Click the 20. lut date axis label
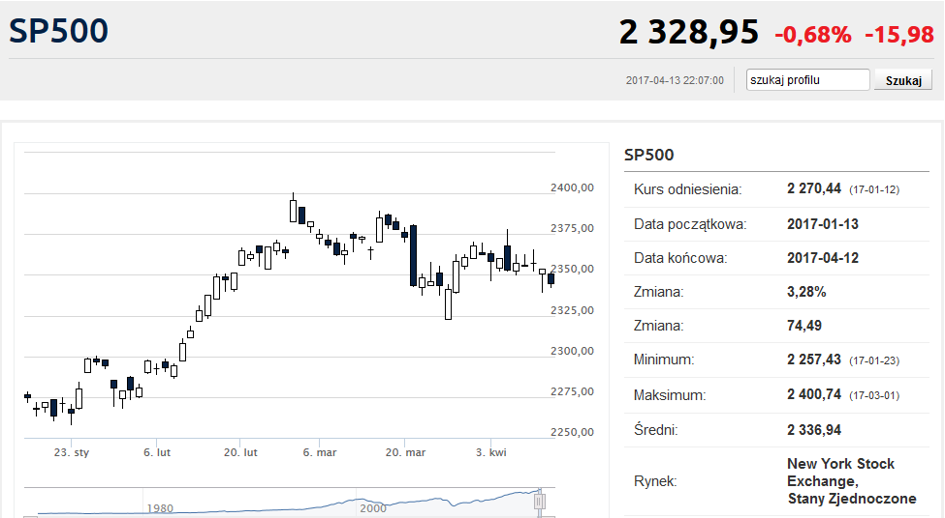Screen dimensions: 945x518 point(240,452)
